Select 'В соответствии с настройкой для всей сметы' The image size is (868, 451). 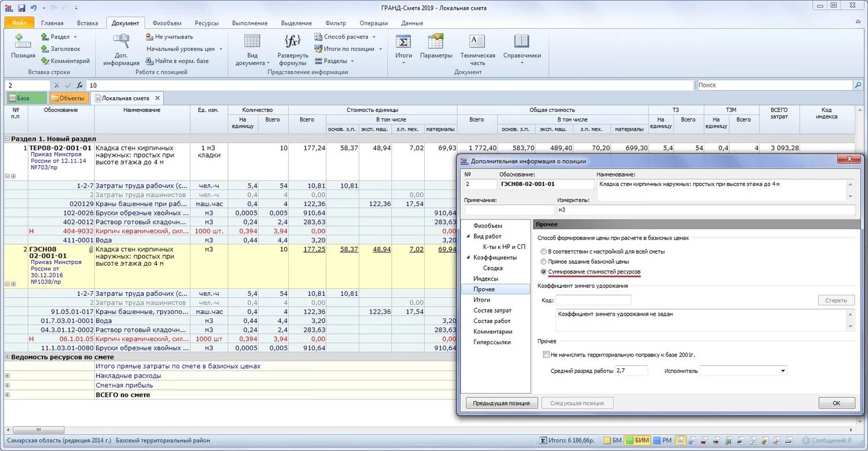coord(543,251)
